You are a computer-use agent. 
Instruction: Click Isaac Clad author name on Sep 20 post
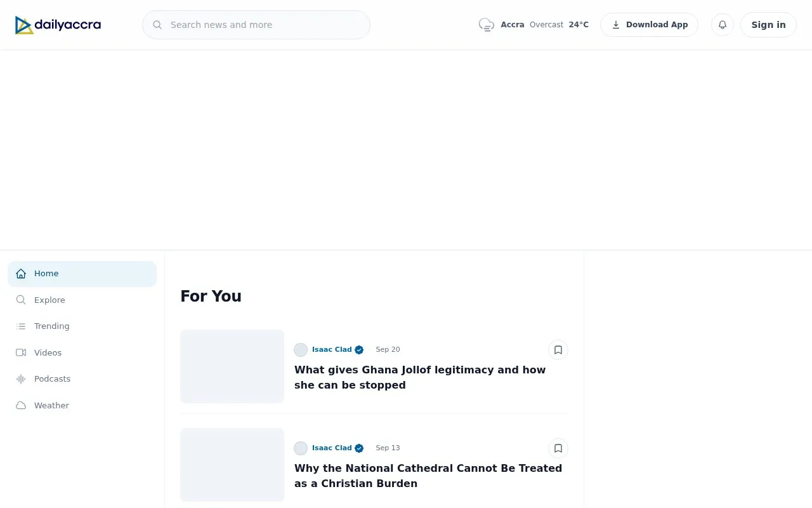332,350
